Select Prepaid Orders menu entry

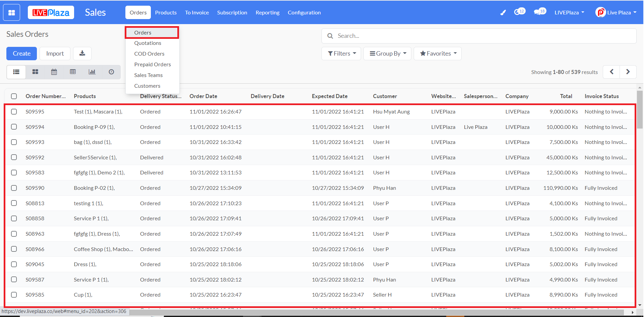point(153,65)
